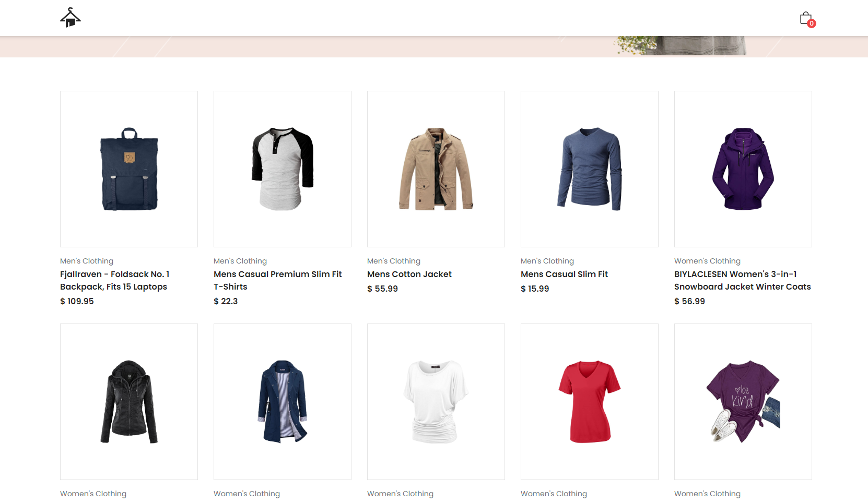Click Men's Clothing label above Fjallraven backpack
Screen dimensions: 868x503
[x=87, y=261]
